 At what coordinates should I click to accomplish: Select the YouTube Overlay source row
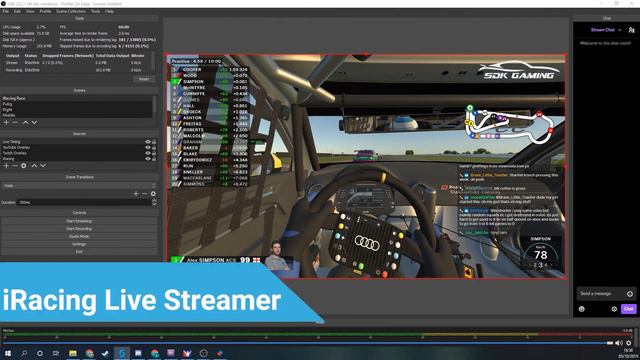pyautogui.click(x=73, y=147)
